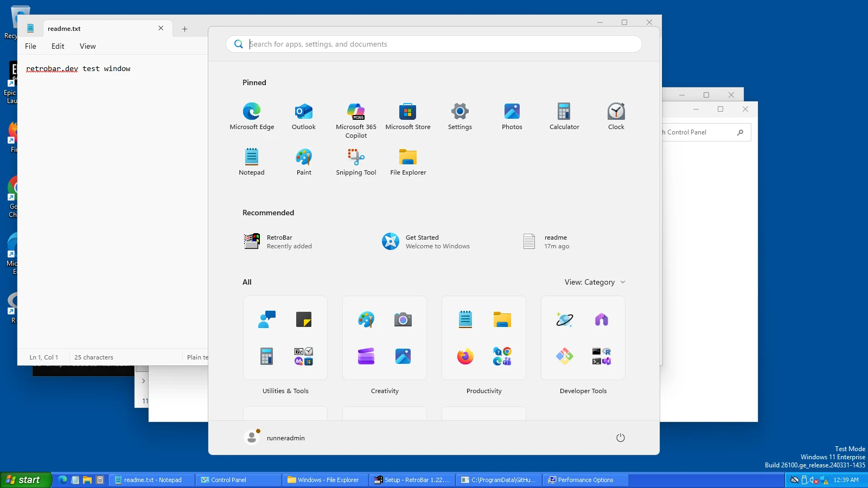Image resolution: width=868 pixels, height=488 pixels.
Task: Switch to readme.txt - Notepad taskbar button
Action: (x=152, y=480)
